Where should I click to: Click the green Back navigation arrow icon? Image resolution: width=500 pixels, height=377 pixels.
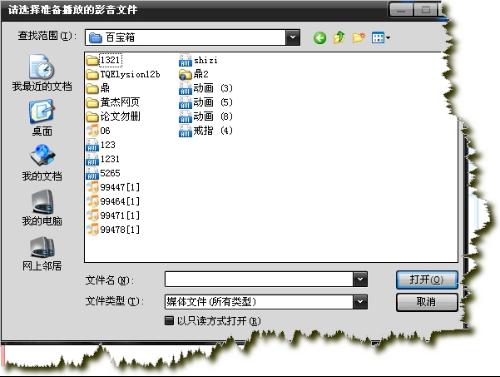click(x=320, y=38)
